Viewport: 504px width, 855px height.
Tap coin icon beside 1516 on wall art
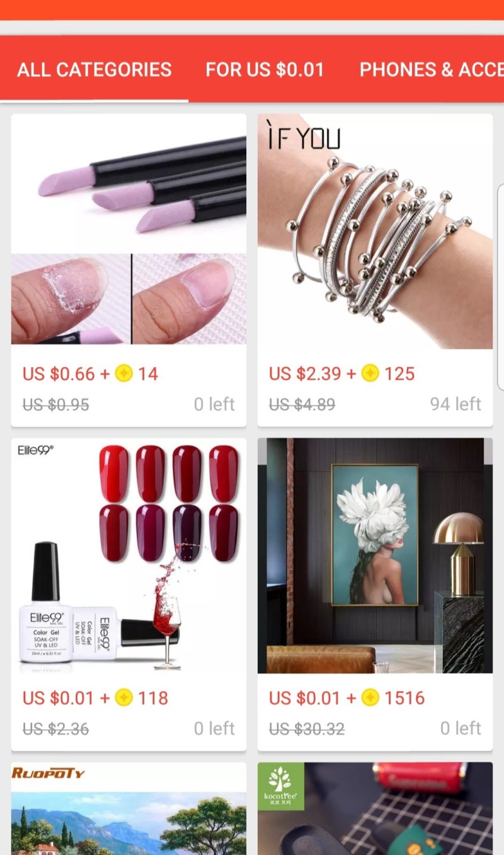click(x=370, y=698)
